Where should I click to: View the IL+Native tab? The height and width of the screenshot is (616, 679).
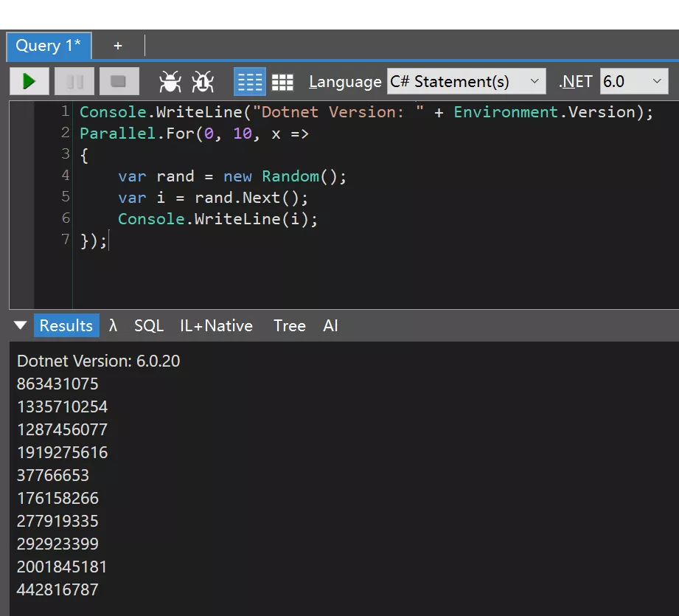(216, 325)
